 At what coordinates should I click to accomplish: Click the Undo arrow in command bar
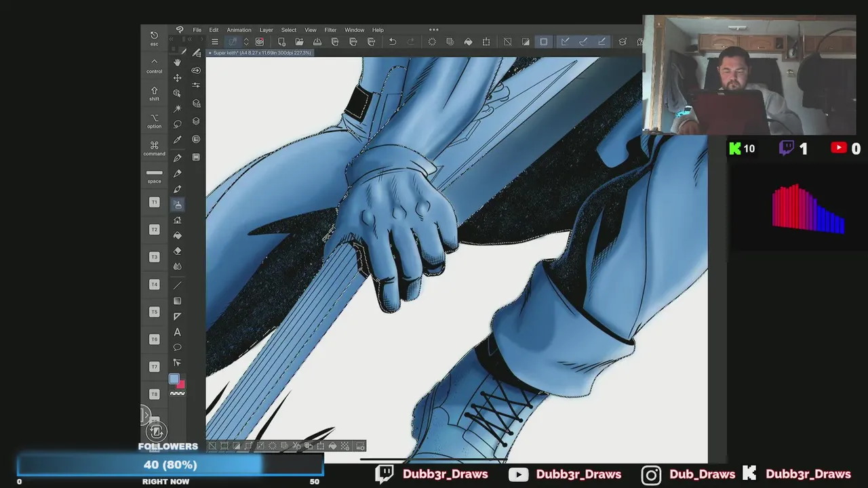tap(392, 42)
